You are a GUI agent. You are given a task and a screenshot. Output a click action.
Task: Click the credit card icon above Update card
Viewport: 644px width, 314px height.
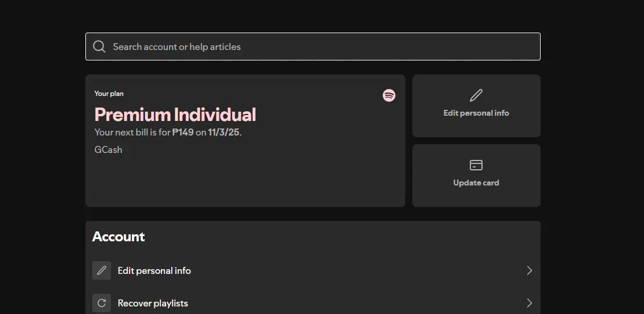coord(476,165)
